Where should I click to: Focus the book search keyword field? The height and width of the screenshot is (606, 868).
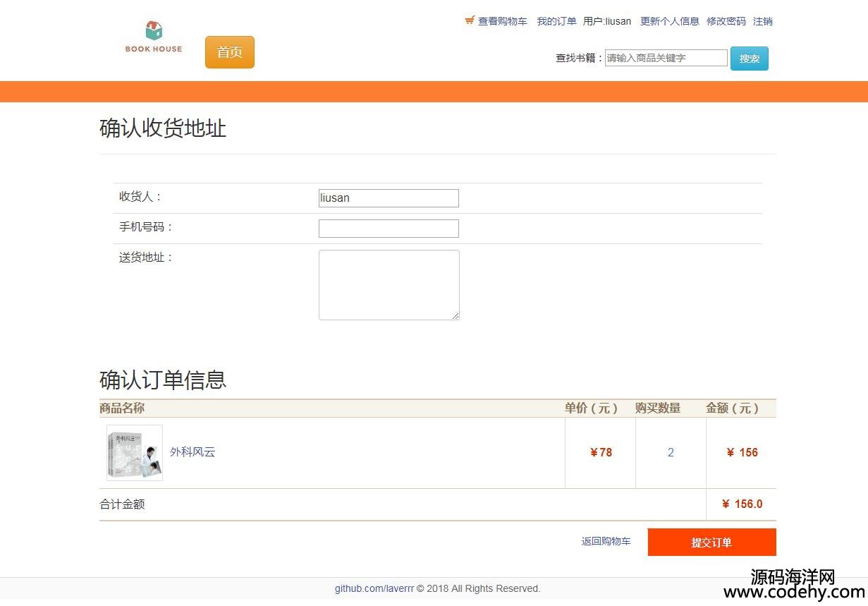666,58
